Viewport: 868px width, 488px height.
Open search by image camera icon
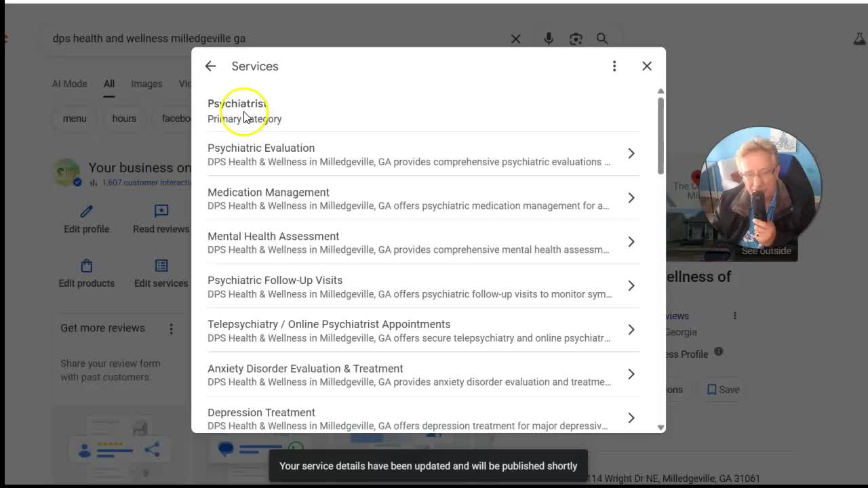(576, 39)
